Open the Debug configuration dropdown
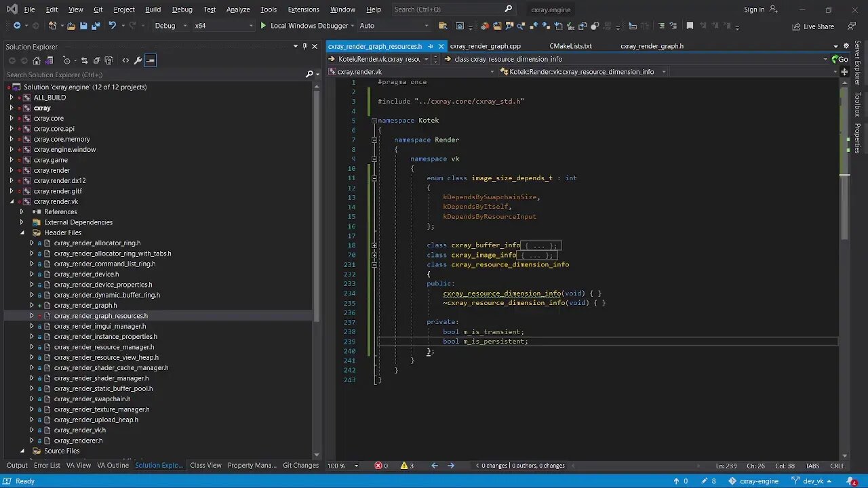Screen dimensions: 868x488 172,26
